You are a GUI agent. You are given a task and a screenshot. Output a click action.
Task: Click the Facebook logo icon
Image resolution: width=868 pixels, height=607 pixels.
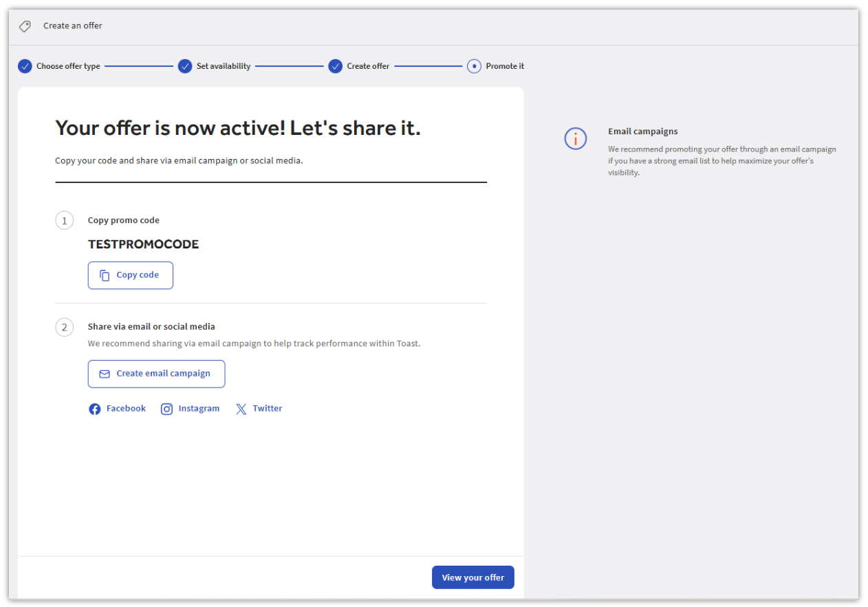tap(95, 409)
